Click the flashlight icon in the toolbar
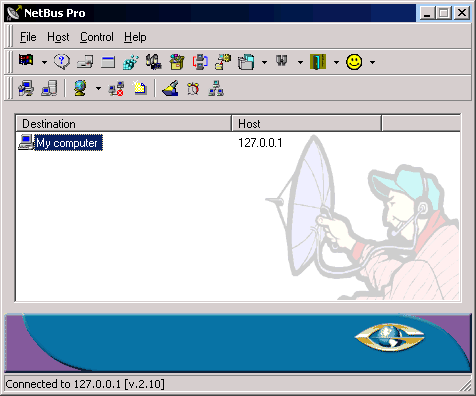The width and height of the screenshot is (476, 396). [x=170, y=88]
